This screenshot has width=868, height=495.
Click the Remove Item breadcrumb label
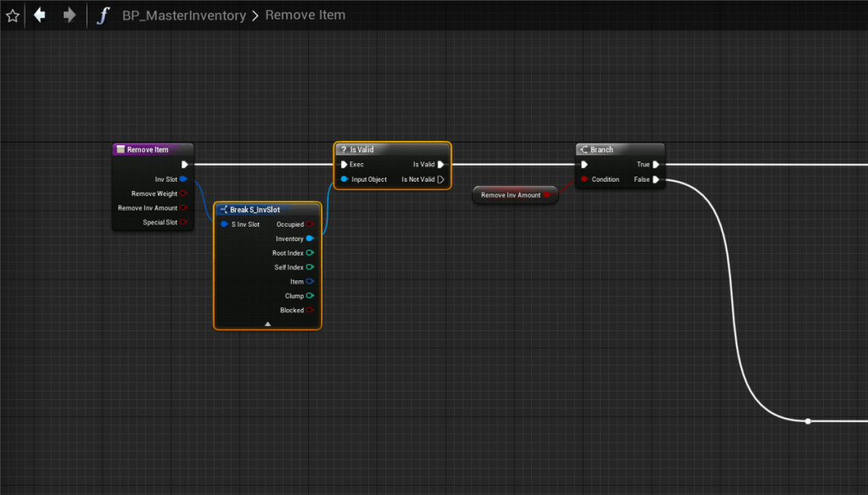pos(305,15)
